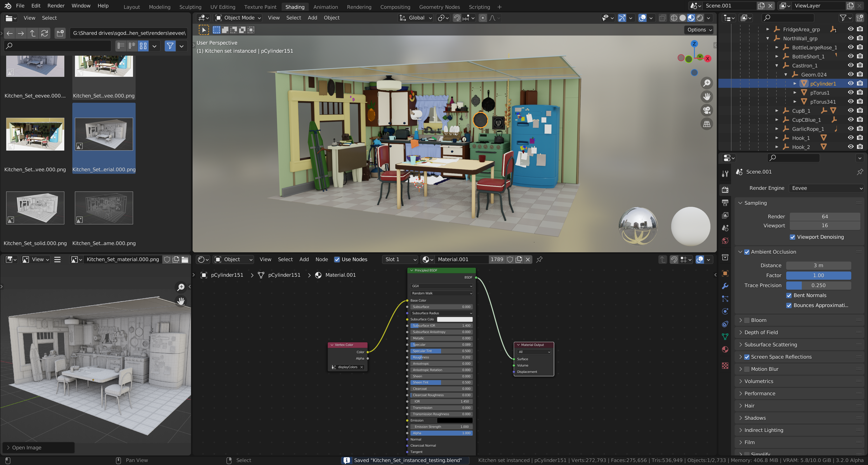Image resolution: width=868 pixels, height=465 pixels.
Task: Remove displayColors from Vertex Color node
Action: click(362, 367)
